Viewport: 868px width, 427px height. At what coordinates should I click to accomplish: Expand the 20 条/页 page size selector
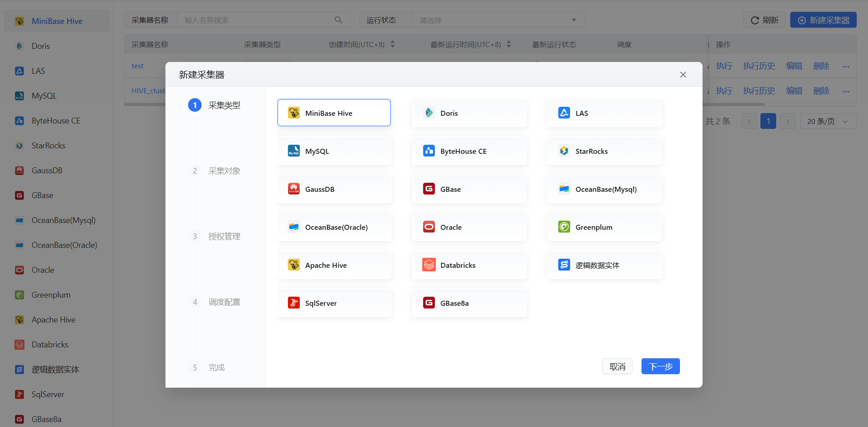coord(827,121)
